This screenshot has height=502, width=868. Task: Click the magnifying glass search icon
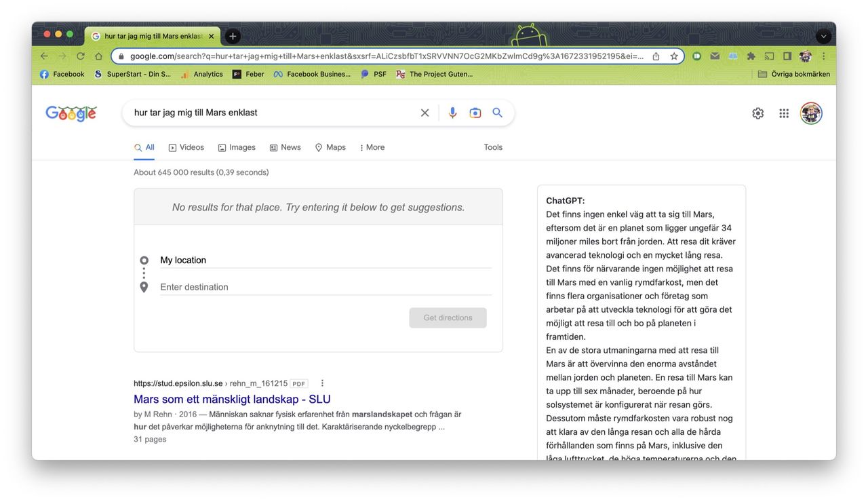pyautogui.click(x=497, y=113)
